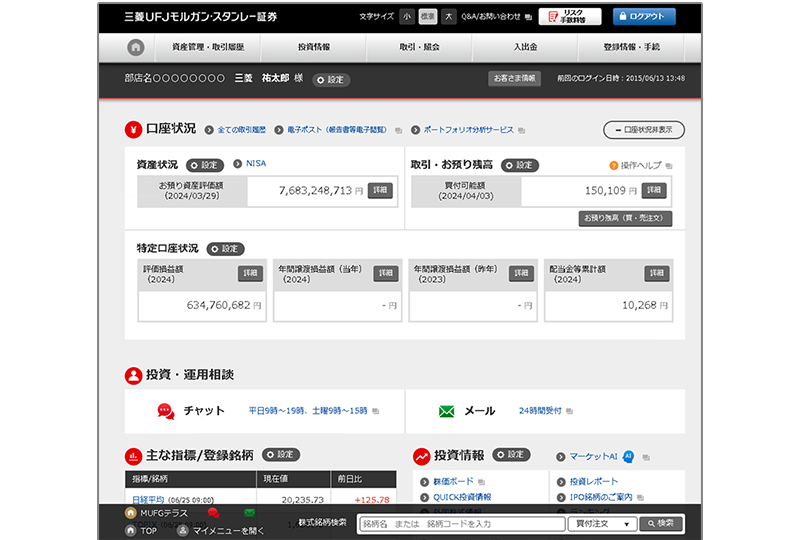The image size is (800, 540).
Task: Open the 買付注文 dropdown
Action: point(602,523)
